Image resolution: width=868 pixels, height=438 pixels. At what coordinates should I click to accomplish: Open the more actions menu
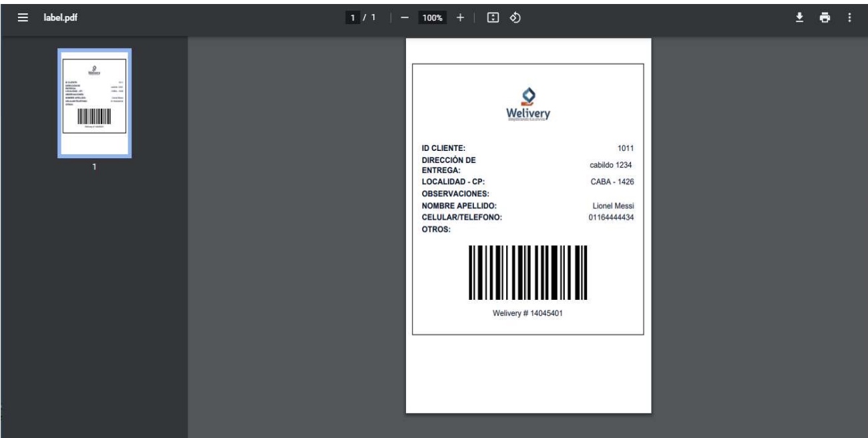click(849, 17)
